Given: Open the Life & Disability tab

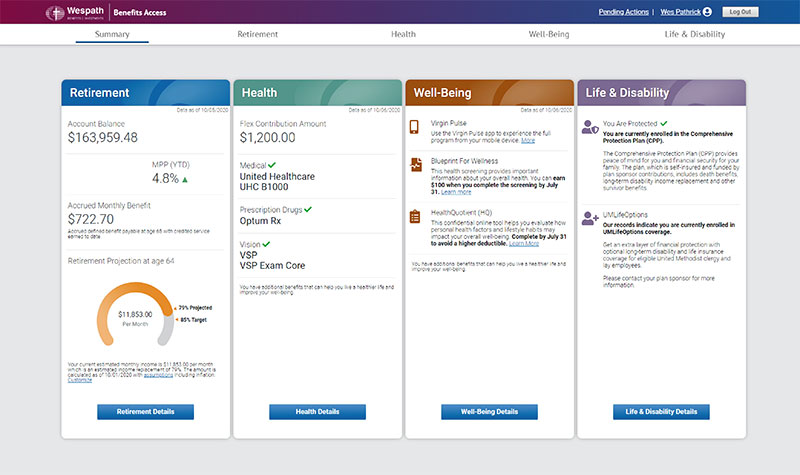Looking at the screenshot, I should [694, 34].
